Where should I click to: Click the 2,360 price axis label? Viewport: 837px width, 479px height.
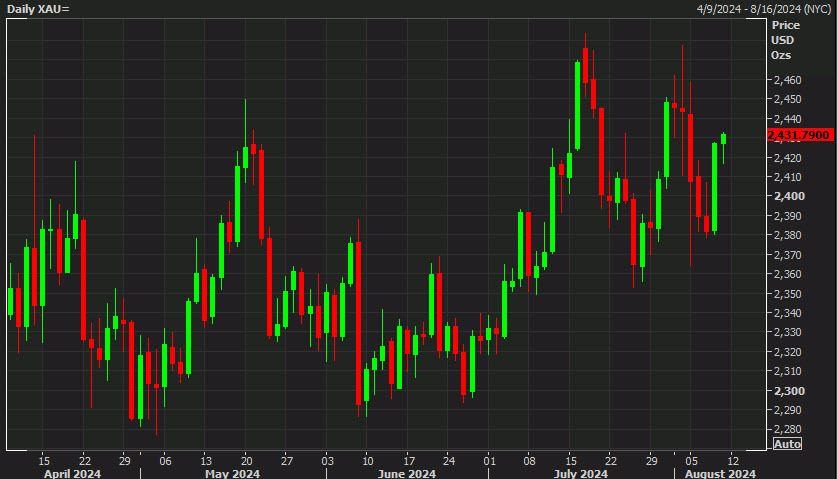[787, 274]
